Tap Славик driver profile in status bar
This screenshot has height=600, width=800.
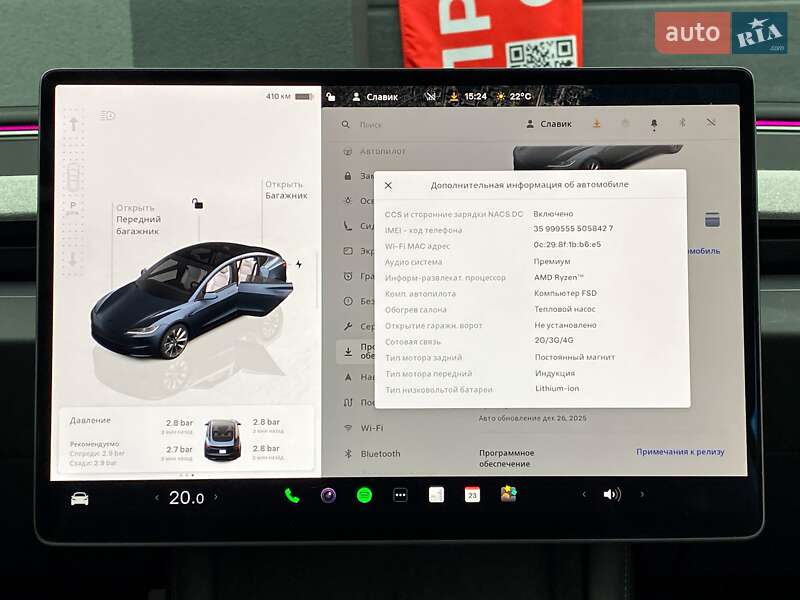coord(375,96)
